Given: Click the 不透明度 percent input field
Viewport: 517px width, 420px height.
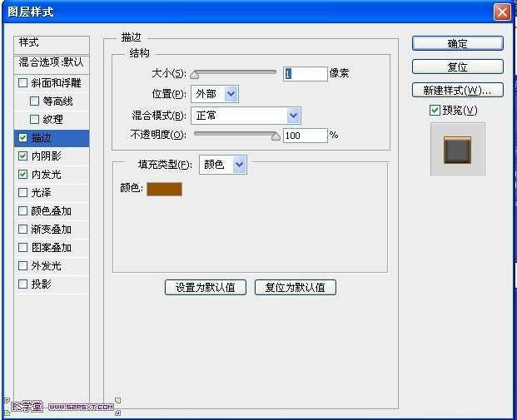Looking at the screenshot, I should click(305, 136).
